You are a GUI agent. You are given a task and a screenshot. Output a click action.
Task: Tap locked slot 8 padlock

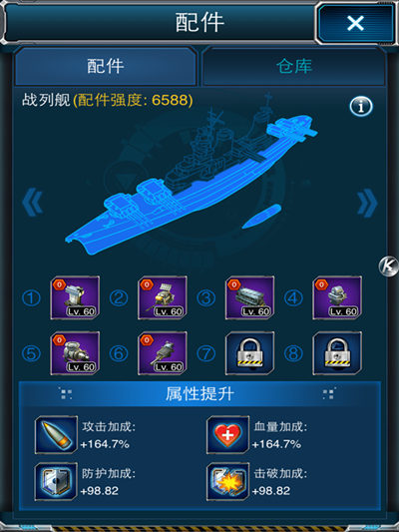pos(337,353)
